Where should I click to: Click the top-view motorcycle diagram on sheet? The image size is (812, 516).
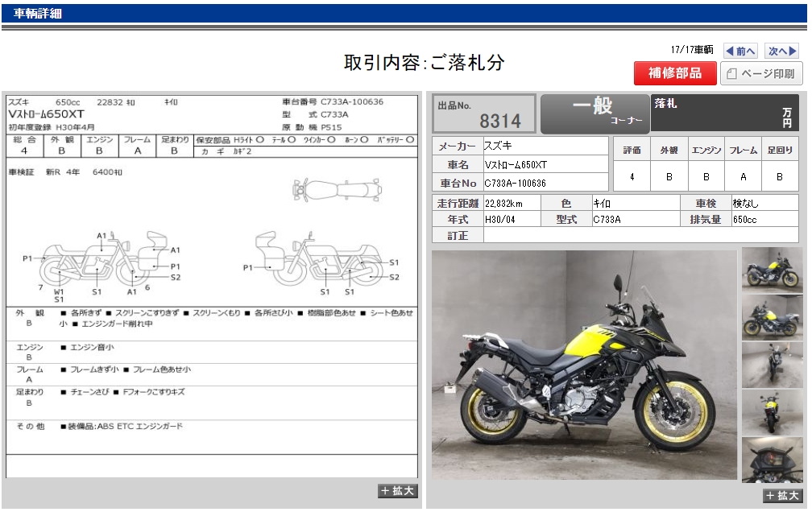(337, 190)
